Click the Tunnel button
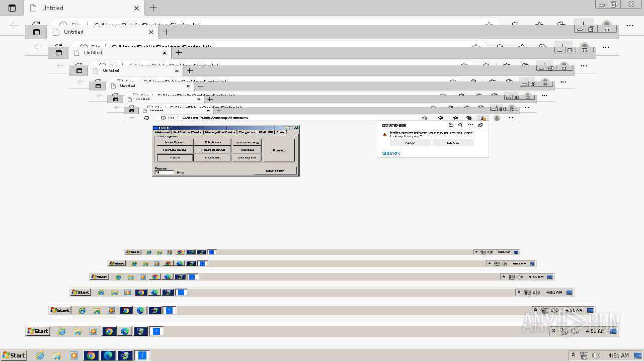The height and width of the screenshot is (362, 644). pos(175,157)
